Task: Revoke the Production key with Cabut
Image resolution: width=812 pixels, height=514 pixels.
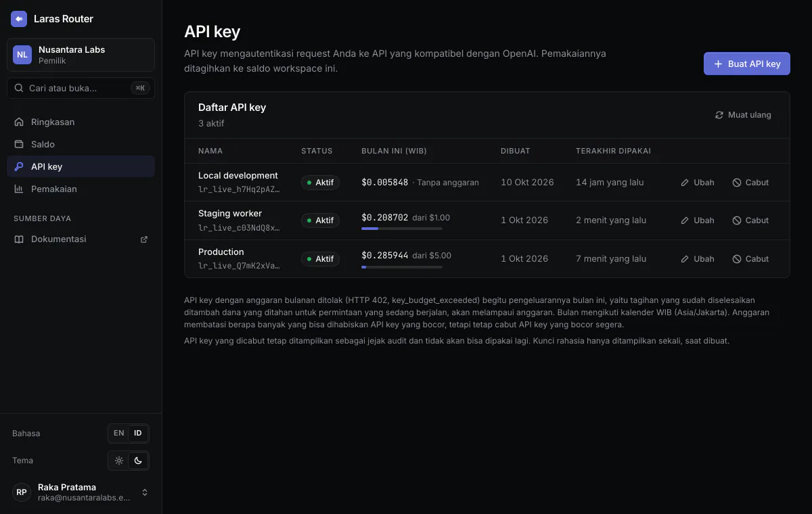Action: (x=750, y=258)
